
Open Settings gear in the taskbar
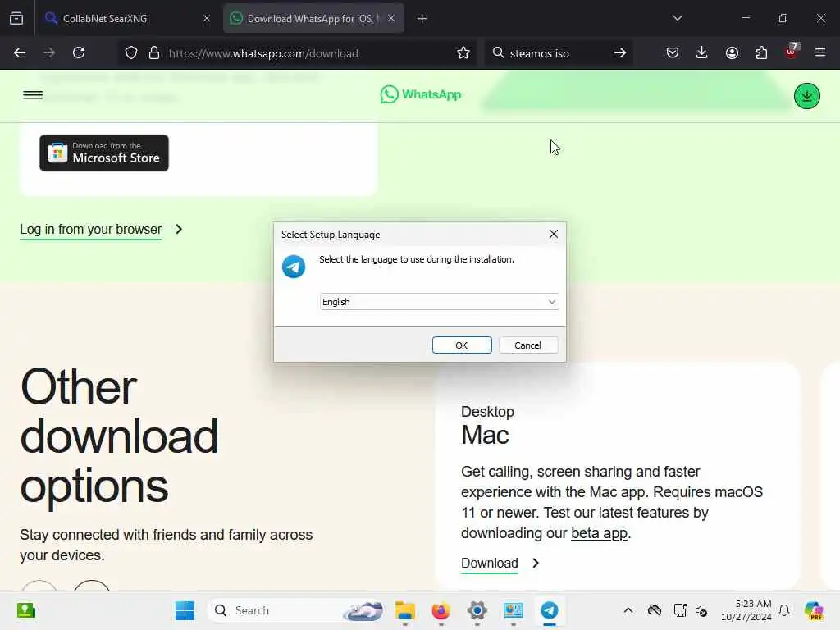click(477, 610)
